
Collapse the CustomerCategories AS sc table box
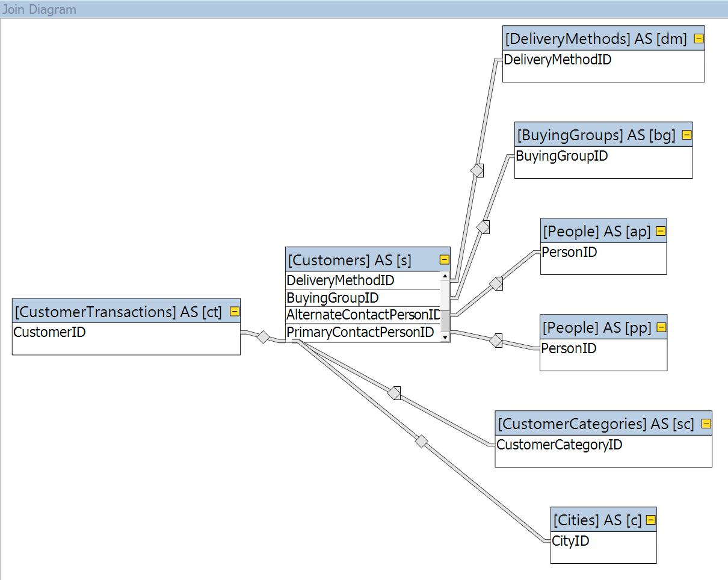(706, 424)
